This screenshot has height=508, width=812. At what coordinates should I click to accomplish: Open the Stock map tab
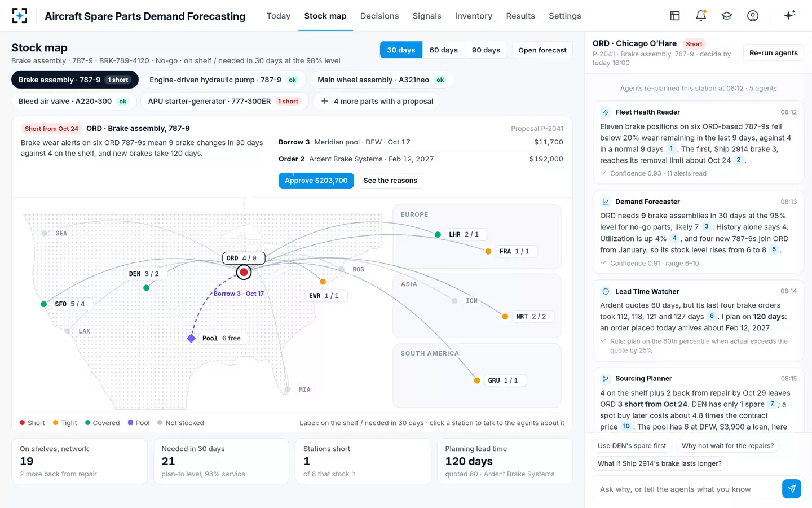[325, 16]
